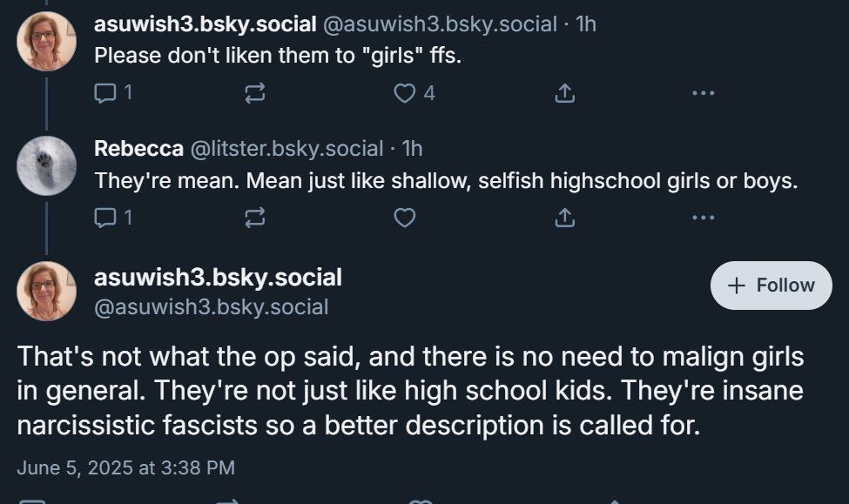Open Rebecca's paw print avatar

point(46,165)
